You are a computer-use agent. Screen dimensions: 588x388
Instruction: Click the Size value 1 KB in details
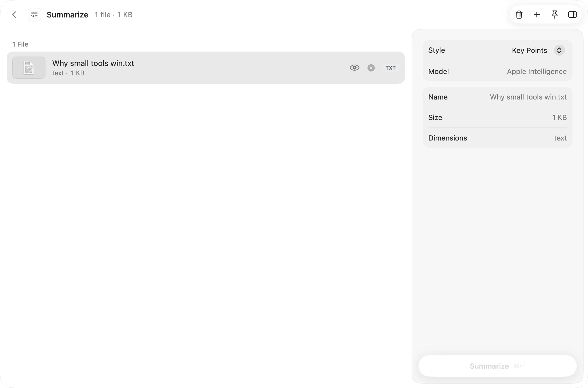point(559,118)
